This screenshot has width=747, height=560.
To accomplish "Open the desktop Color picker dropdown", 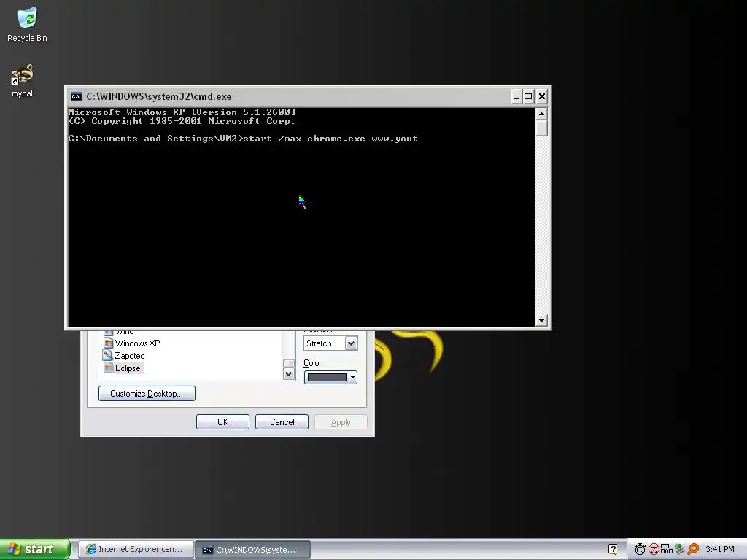I will point(352,377).
